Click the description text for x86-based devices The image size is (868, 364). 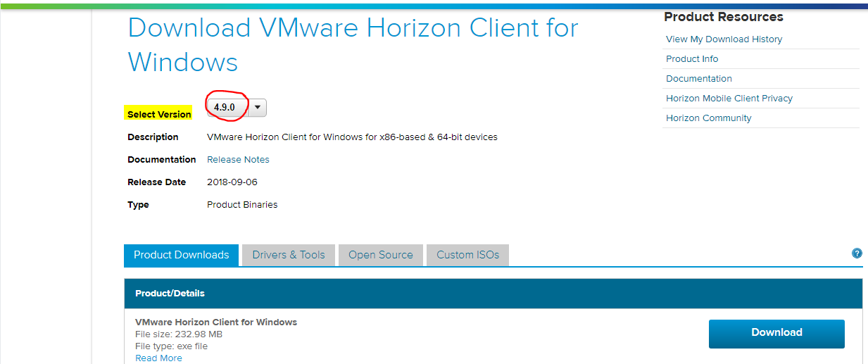tap(352, 137)
